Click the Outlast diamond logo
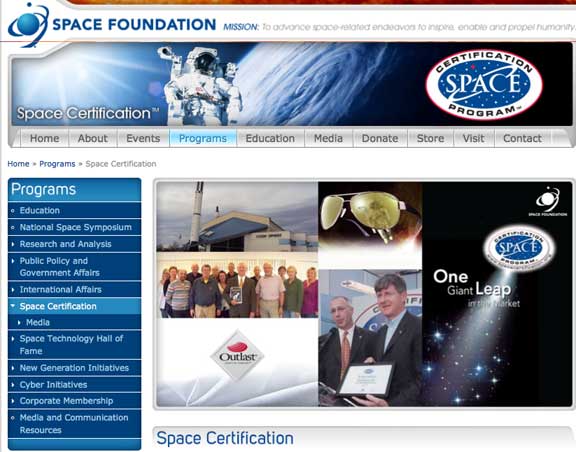Screen dimensions: 576x452 click(238, 355)
